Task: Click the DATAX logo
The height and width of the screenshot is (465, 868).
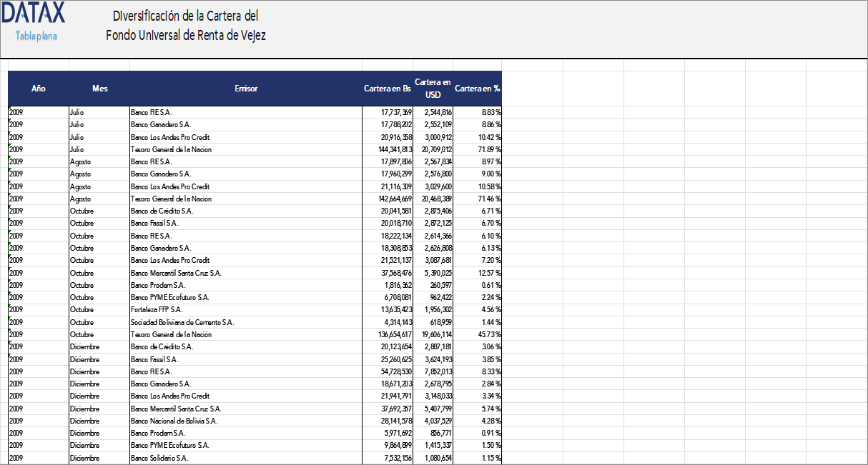Action: [33, 13]
